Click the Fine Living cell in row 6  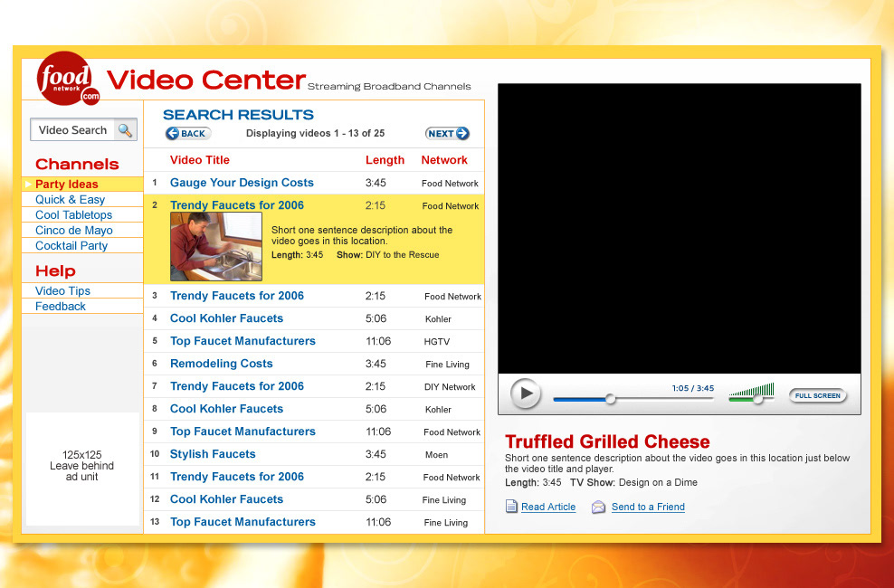(447, 364)
